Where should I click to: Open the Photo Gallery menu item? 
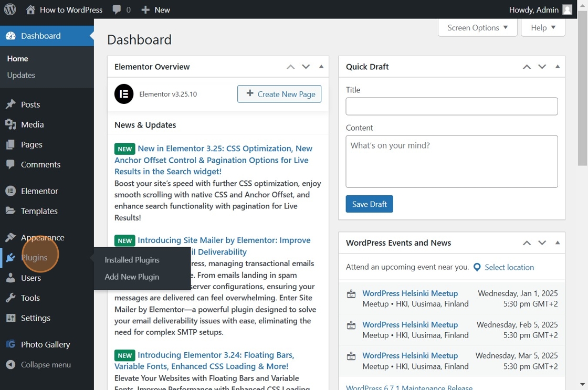[x=45, y=344]
